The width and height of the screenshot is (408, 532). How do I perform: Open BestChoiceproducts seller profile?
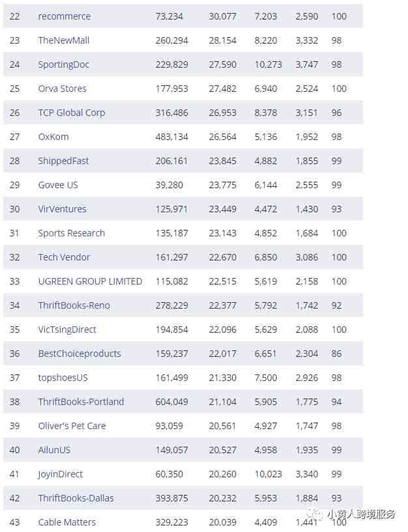point(80,354)
